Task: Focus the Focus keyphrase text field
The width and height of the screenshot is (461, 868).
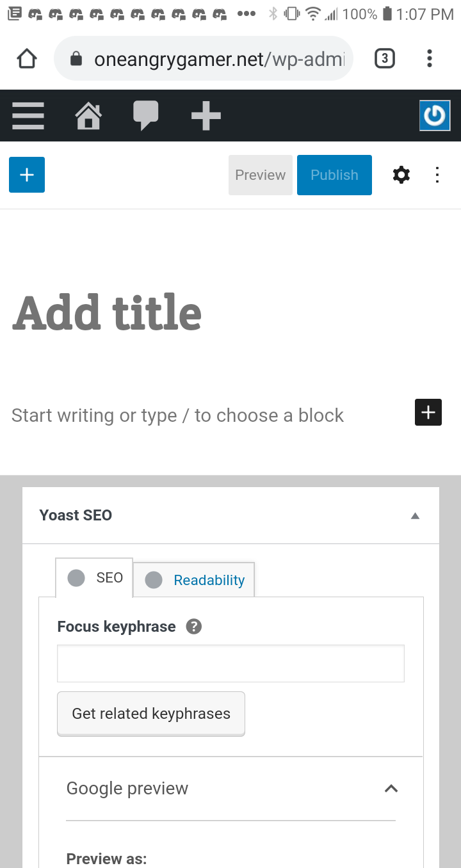Action: click(230, 663)
